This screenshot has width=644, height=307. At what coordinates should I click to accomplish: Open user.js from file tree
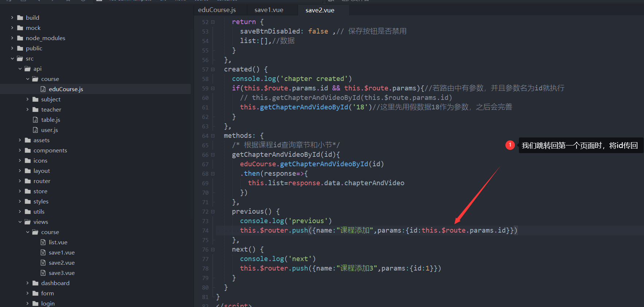(x=50, y=130)
